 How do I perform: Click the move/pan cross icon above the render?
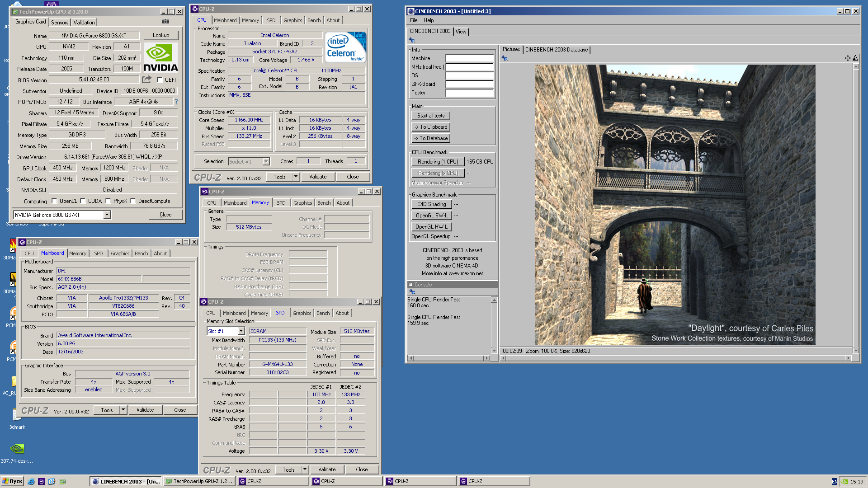tap(848, 58)
